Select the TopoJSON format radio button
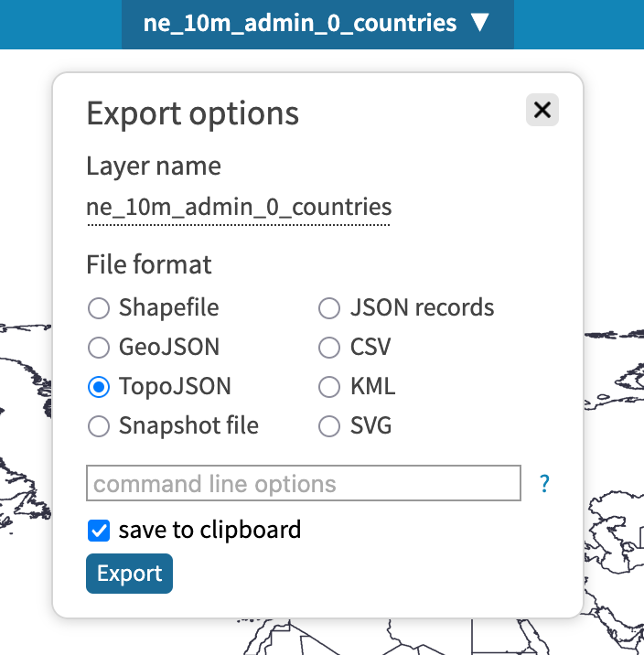The image size is (644, 655). point(99,387)
